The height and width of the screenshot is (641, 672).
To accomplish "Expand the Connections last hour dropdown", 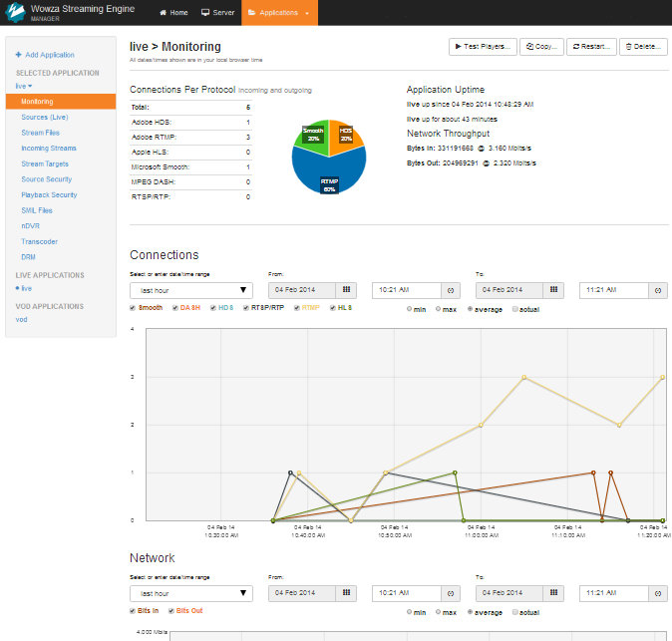I will [191, 290].
